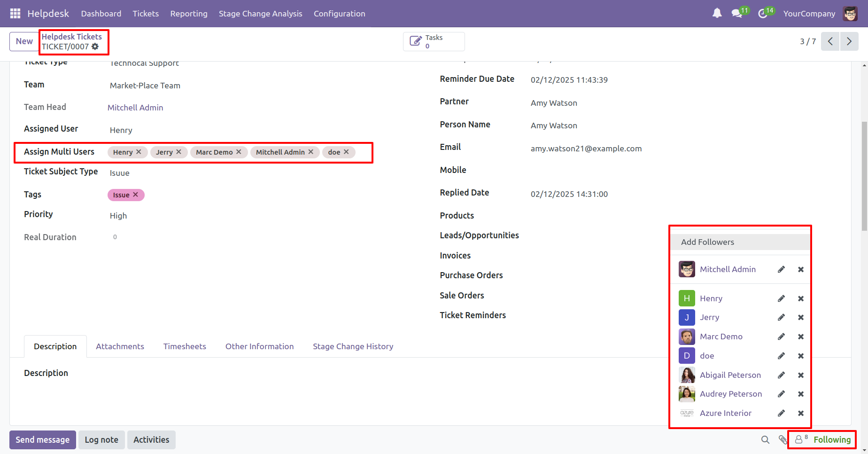Open the gear menu beside TICKET/0007
This screenshot has width=868, height=454.
(95, 47)
